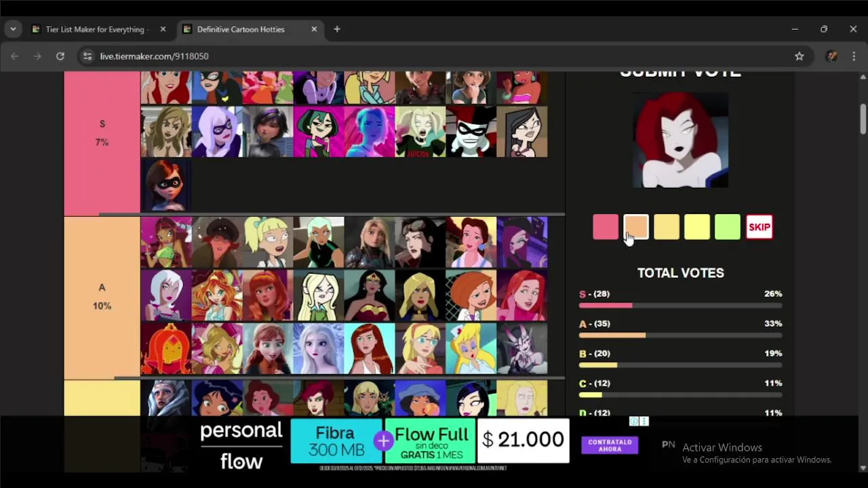Click the red-haired character vote image
Viewport: 868px width, 488px height.
coord(680,140)
